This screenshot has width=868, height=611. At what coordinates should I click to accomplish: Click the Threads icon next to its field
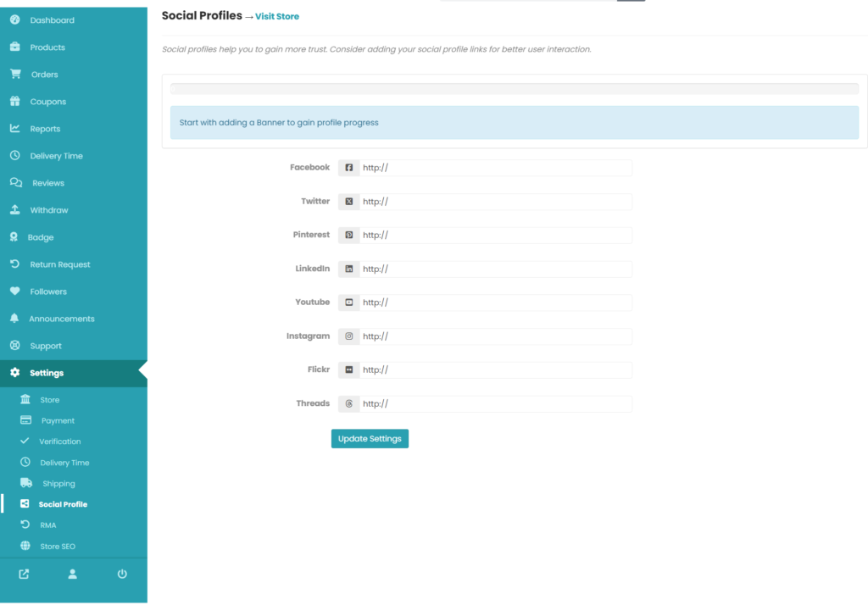coord(348,404)
